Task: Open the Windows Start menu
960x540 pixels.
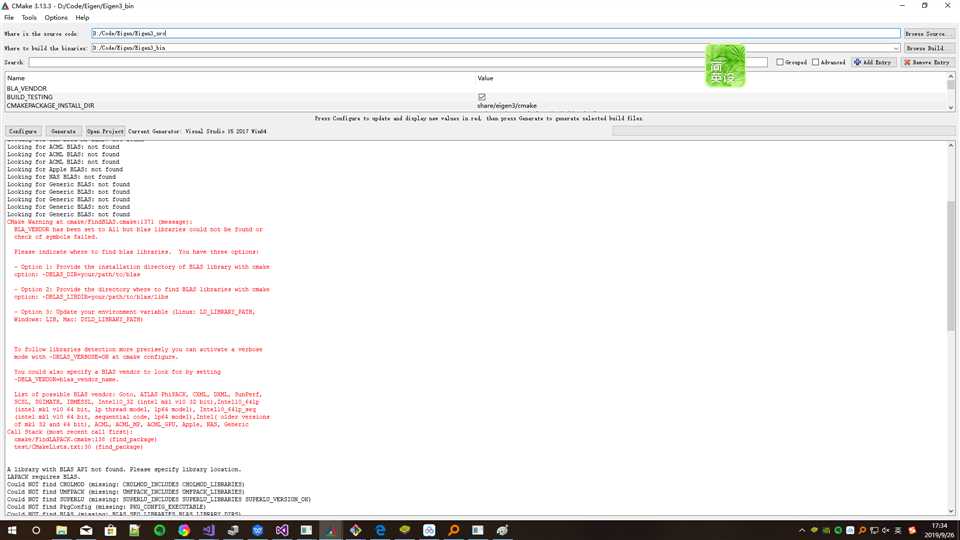Action: pyautogui.click(x=12, y=530)
